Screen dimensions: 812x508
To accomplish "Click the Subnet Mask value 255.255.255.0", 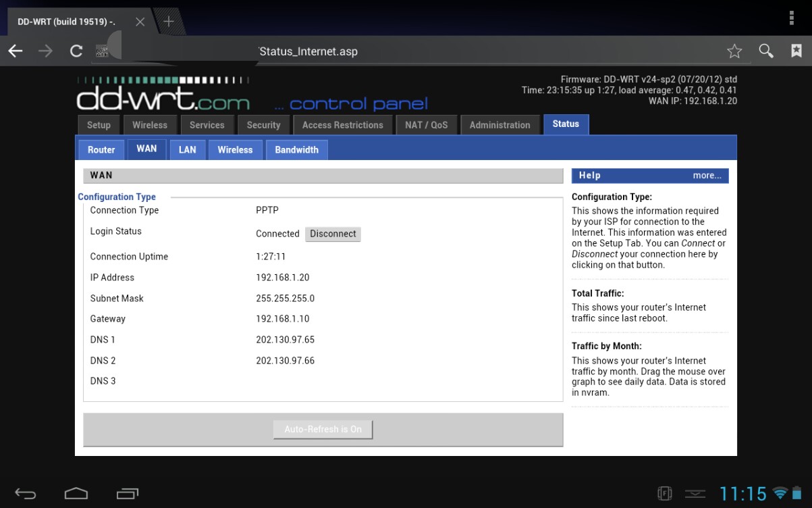I will coord(286,299).
